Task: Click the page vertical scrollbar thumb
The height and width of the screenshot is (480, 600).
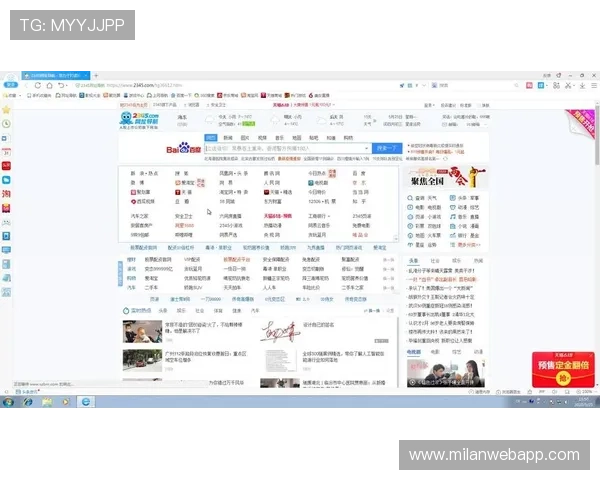Action: pos(597,136)
